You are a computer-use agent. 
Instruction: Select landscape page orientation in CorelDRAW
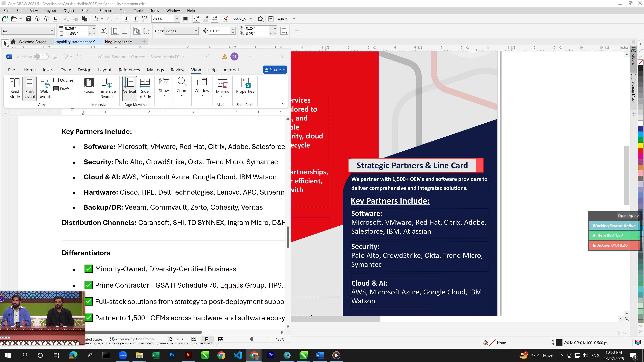point(124,31)
